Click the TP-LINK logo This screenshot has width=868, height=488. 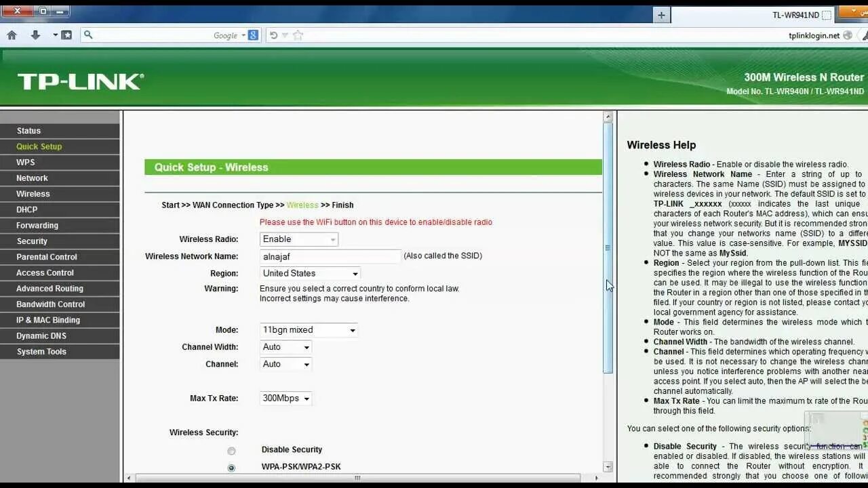pos(81,82)
